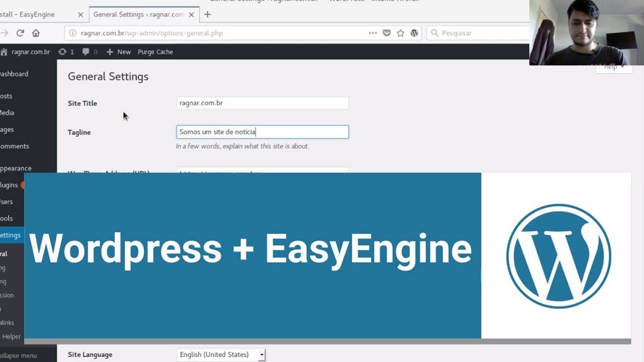
Task: Close the EasyEngine install tab
Action: click(80, 15)
